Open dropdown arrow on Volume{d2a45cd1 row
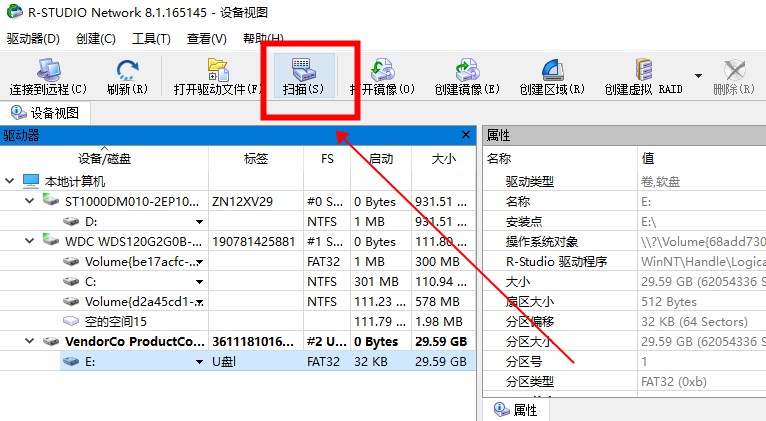766x421 pixels. coord(199,302)
